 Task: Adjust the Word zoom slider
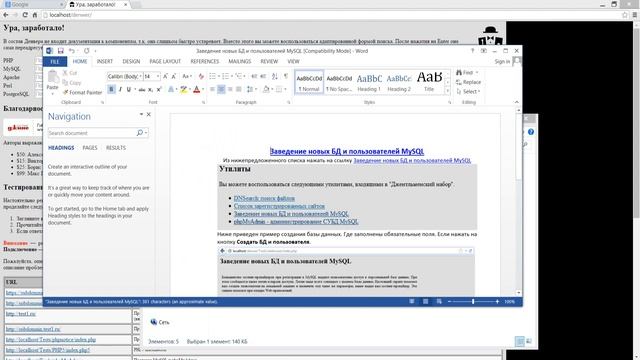[473, 302]
